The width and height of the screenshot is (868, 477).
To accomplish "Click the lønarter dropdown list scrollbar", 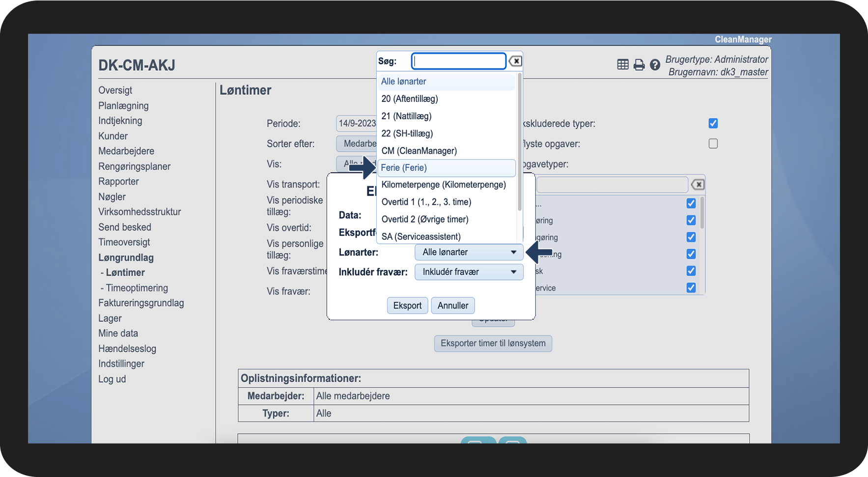I will 519,141.
